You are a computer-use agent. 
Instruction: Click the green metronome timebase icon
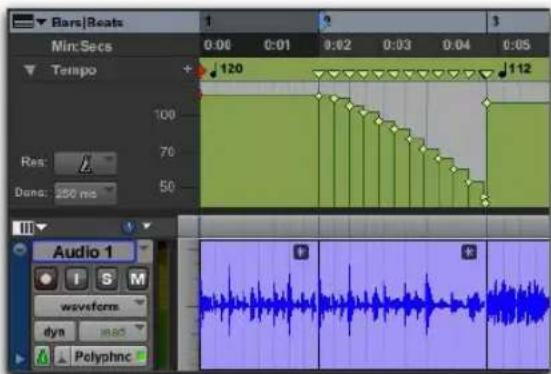(x=43, y=357)
